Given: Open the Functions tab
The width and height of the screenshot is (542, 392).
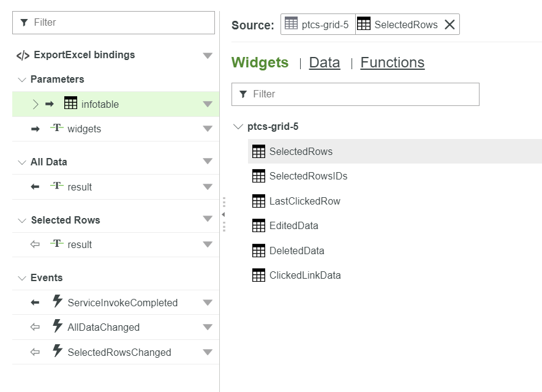Looking at the screenshot, I should pyautogui.click(x=392, y=62).
